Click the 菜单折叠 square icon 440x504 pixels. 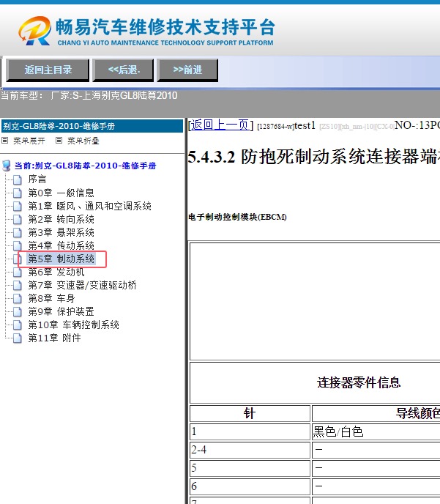coord(59,140)
